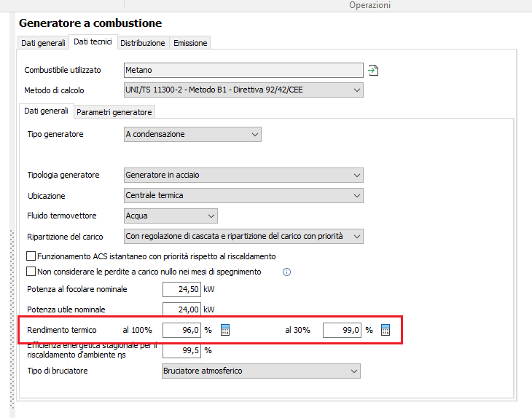Image resolution: width=532 pixels, height=418 pixels.
Task: Select the top Dati generali tab
Action: [43, 43]
